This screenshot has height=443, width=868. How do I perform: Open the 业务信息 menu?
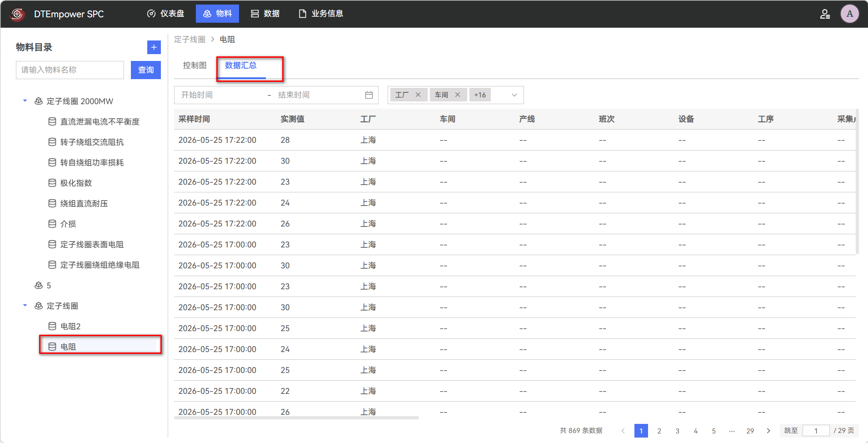321,14
